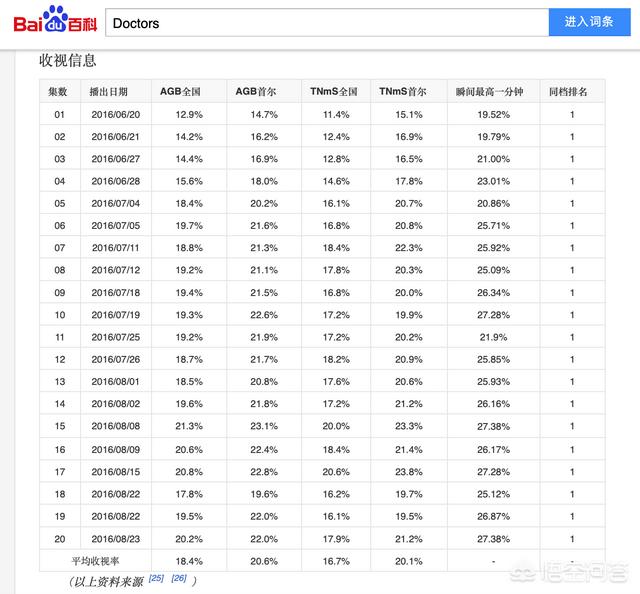Click the peak value 25.71%
Image resolution: width=640 pixels, height=594 pixels.
[493, 226]
